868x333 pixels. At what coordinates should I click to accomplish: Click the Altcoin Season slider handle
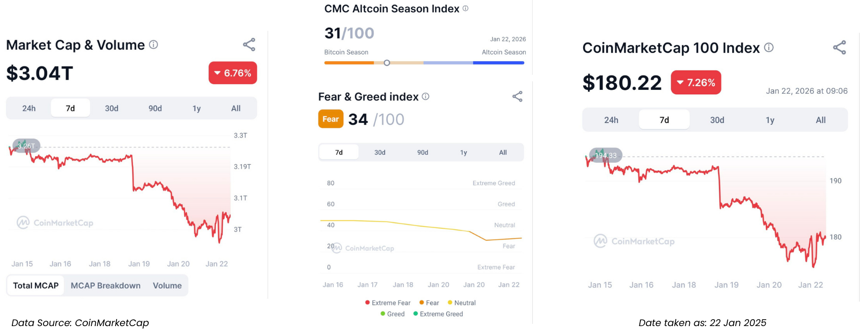point(387,63)
